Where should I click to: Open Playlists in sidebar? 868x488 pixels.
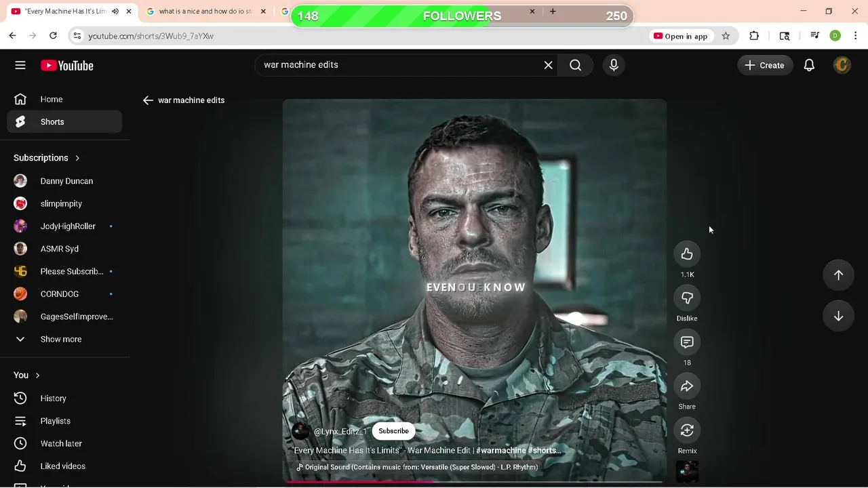tap(64, 421)
